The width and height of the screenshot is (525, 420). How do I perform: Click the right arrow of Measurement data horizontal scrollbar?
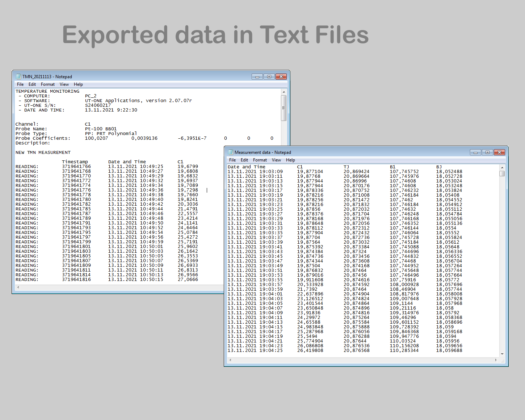[496, 360]
